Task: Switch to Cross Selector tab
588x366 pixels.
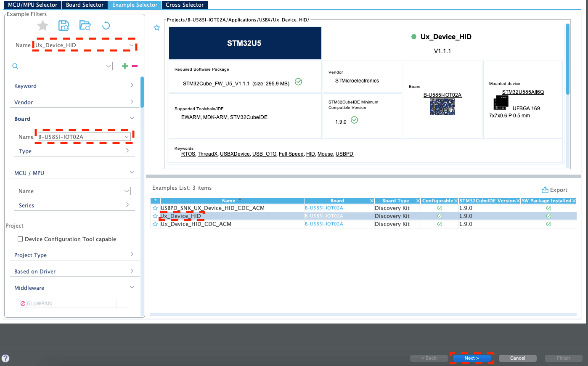Action: (185, 5)
